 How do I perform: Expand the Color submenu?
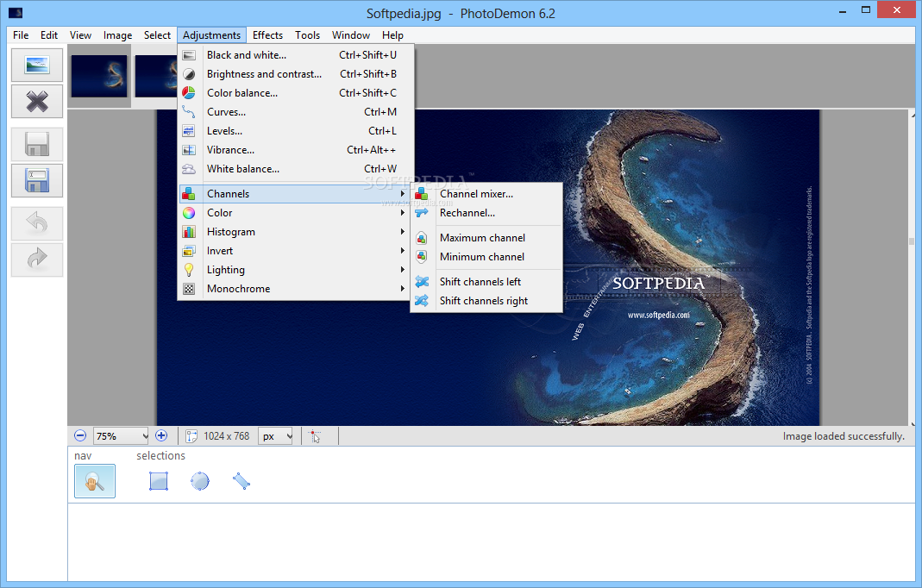click(296, 213)
